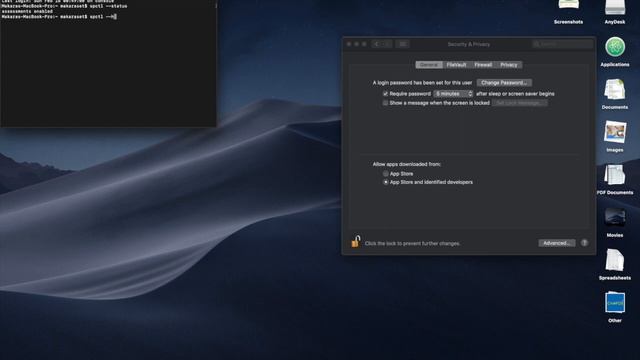Open the Applications folder icon

pos(615,47)
